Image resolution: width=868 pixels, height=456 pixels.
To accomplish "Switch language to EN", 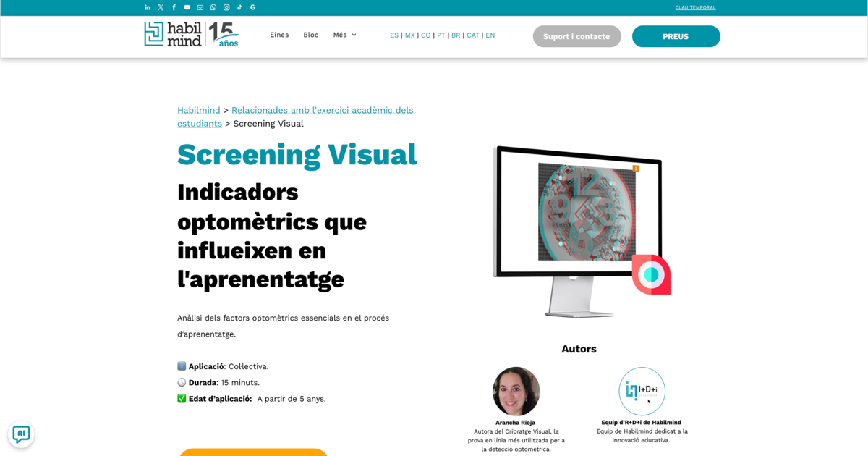I will coord(490,35).
